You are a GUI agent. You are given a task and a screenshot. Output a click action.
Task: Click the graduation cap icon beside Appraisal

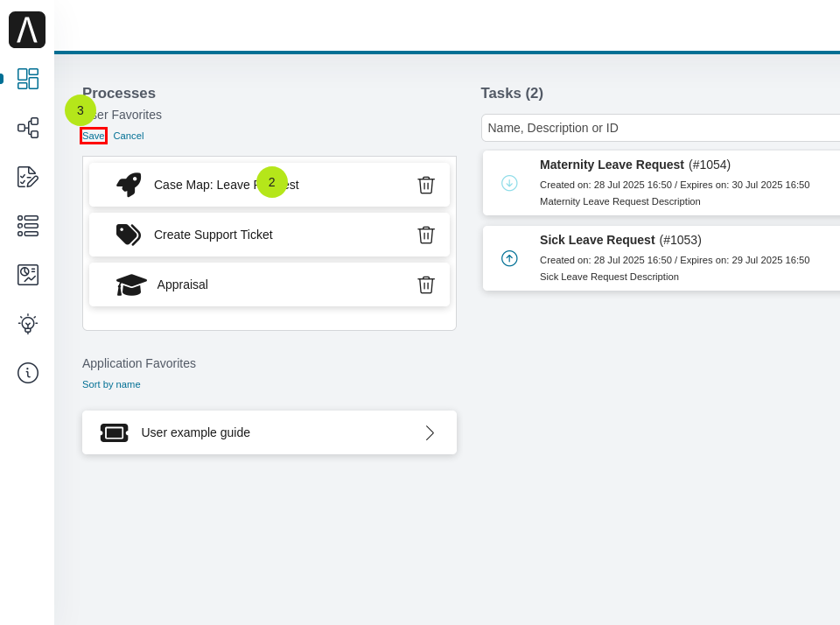point(130,284)
